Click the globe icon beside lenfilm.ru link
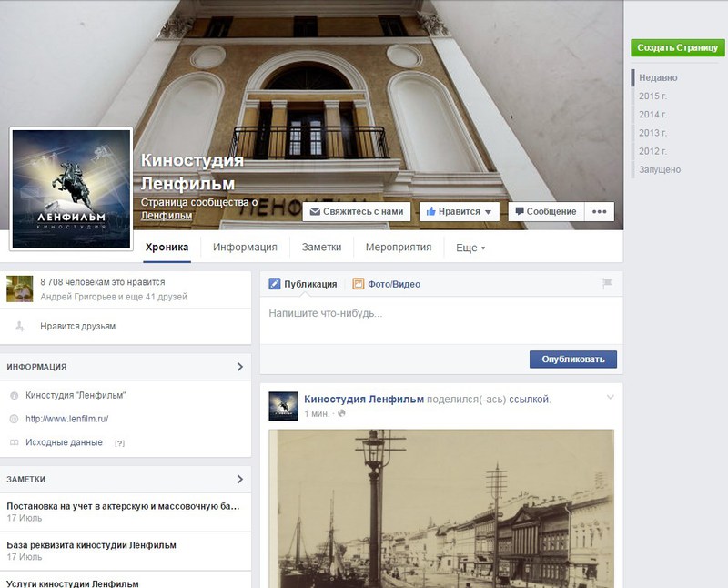This screenshot has width=728, height=588. pyautogui.click(x=14, y=419)
